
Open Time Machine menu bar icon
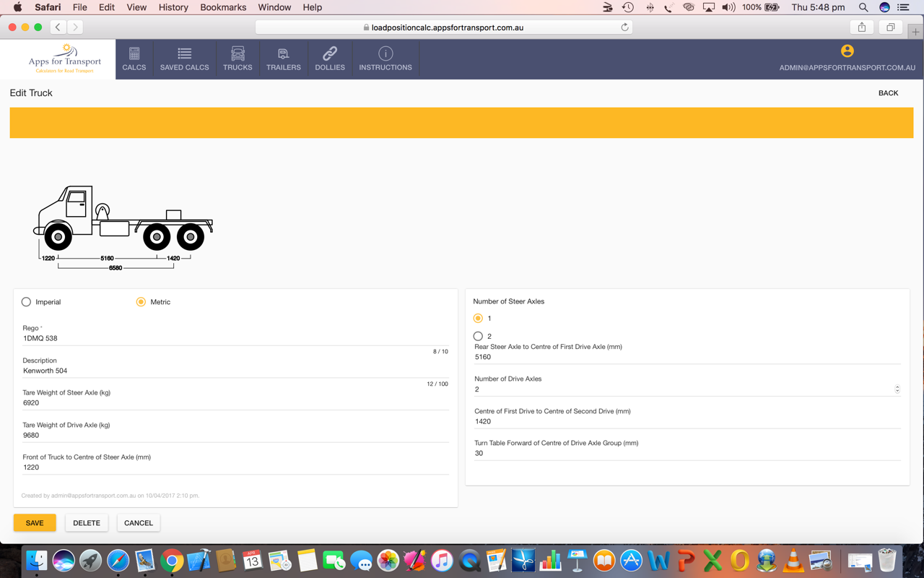628,7
